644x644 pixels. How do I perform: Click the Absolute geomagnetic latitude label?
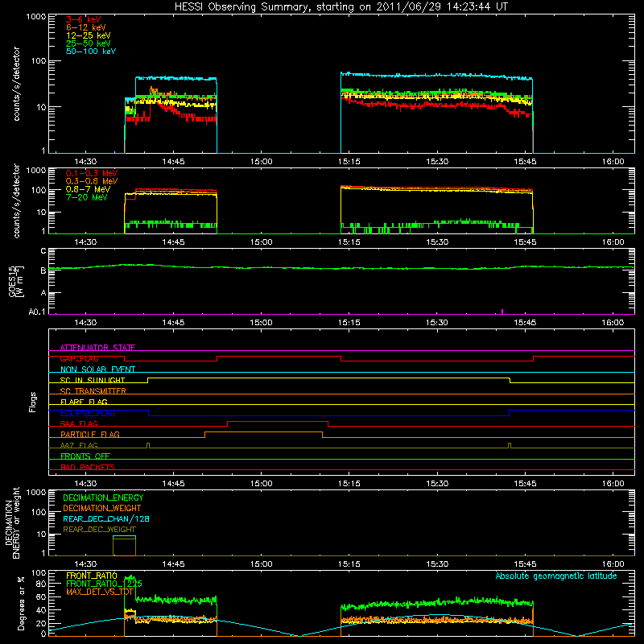(556, 576)
